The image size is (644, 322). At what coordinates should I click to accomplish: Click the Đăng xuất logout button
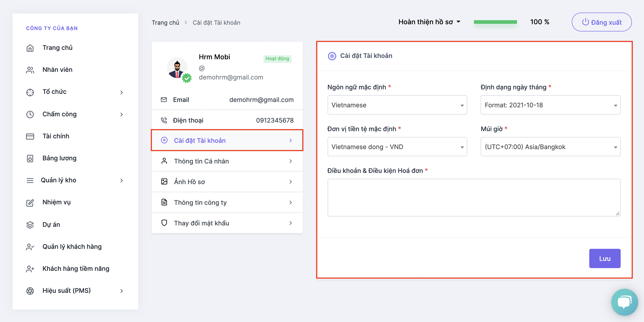(x=602, y=22)
